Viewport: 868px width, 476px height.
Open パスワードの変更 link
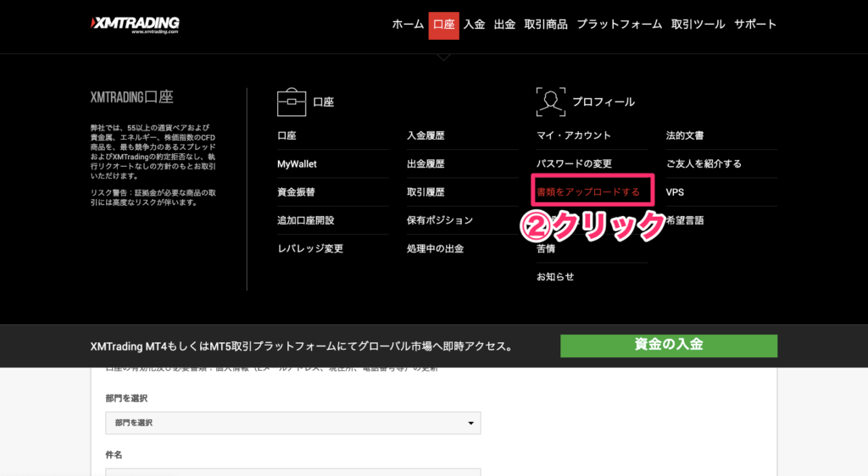(574, 164)
